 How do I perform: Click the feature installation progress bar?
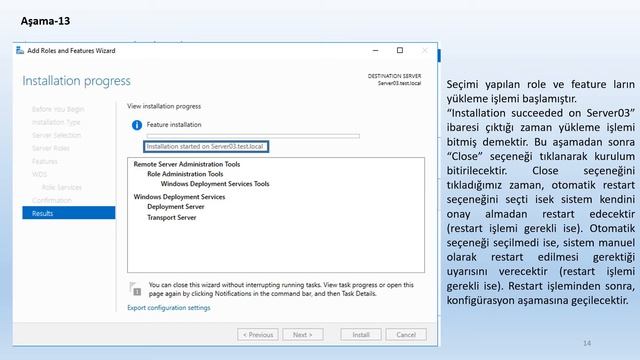(253, 136)
